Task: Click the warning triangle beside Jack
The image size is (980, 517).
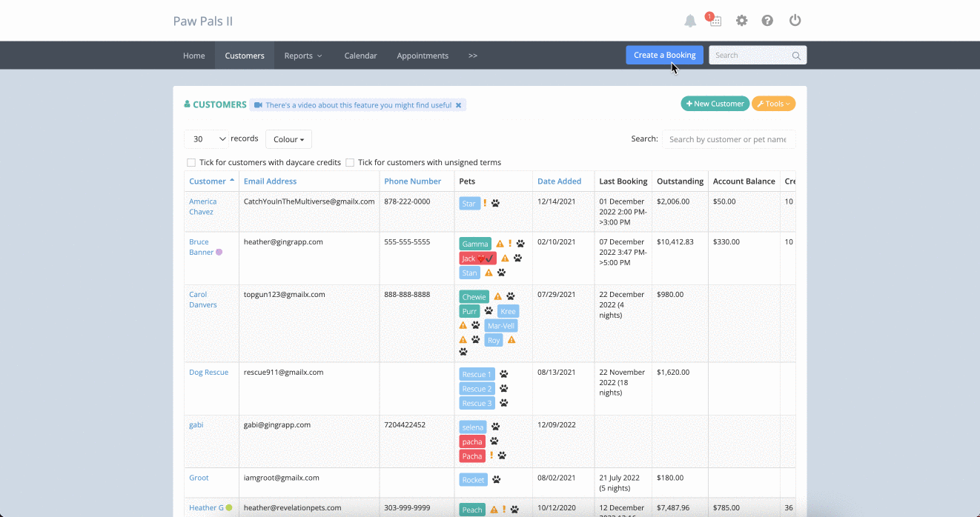Action: point(505,258)
